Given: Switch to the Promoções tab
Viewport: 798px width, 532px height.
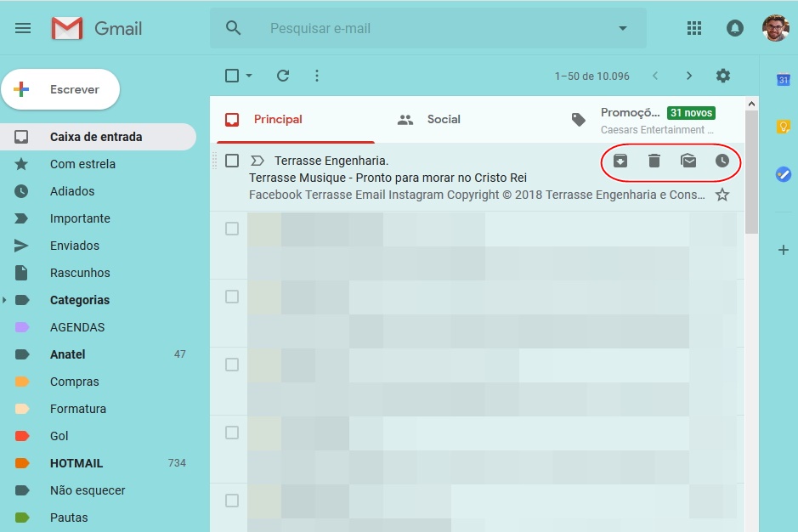Looking at the screenshot, I should 650,120.
